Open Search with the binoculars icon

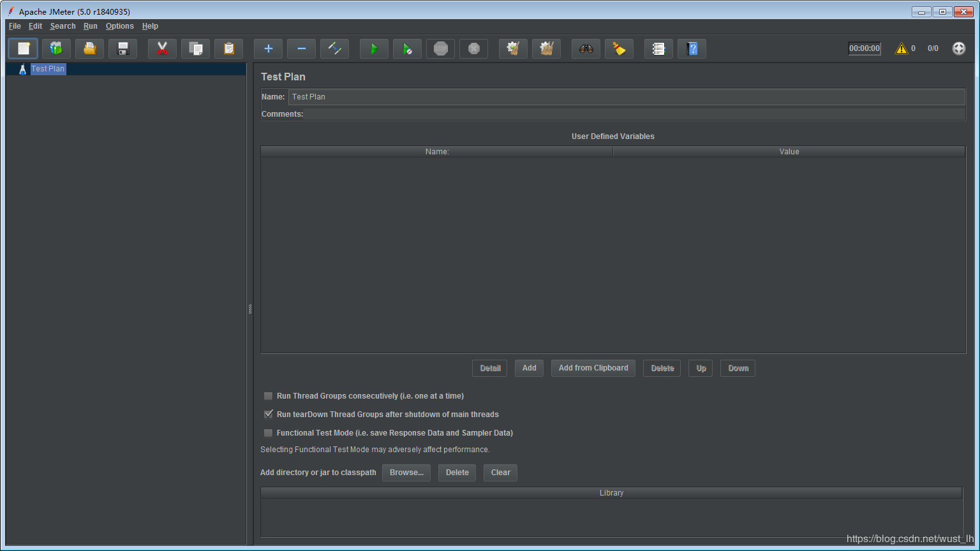tap(586, 48)
